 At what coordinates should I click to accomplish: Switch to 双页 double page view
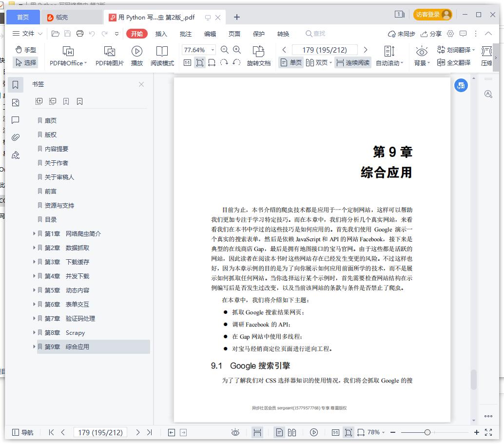click(x=319, y=63)
